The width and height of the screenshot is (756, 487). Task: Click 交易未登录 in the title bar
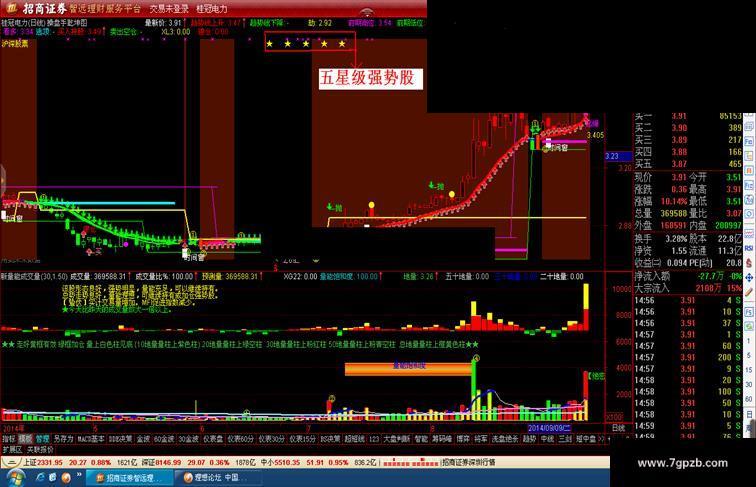[x=169, y=9]
